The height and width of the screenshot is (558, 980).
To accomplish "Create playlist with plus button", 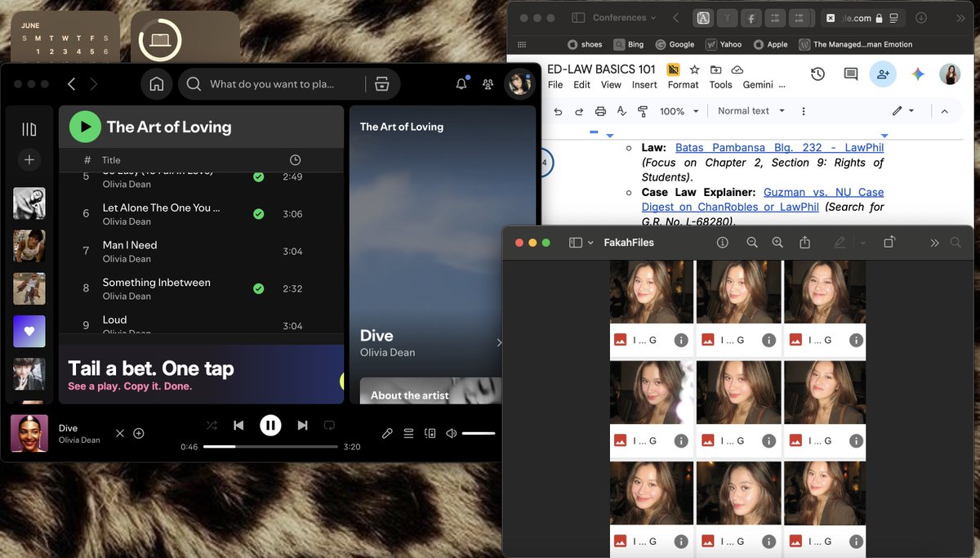I will (x=29, y=160).
